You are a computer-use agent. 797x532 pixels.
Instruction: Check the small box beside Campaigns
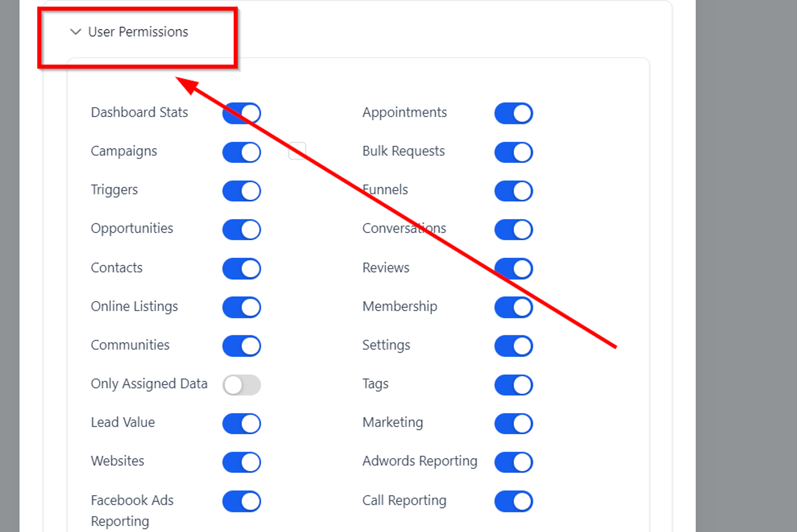(x=297, y=151)
